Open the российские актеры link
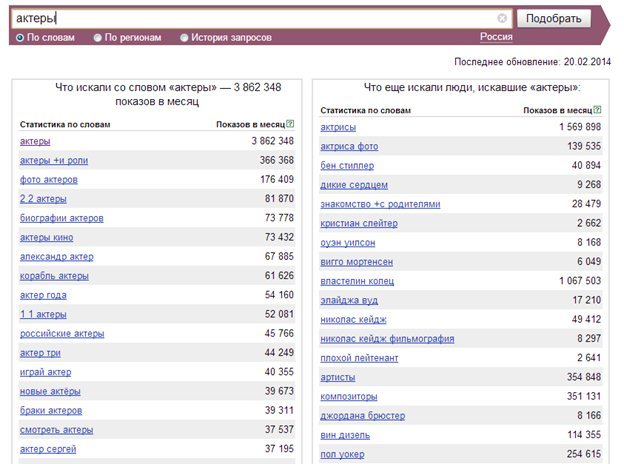Image resolution: width=624 pixels, height=464 pixels. point(62,333)
